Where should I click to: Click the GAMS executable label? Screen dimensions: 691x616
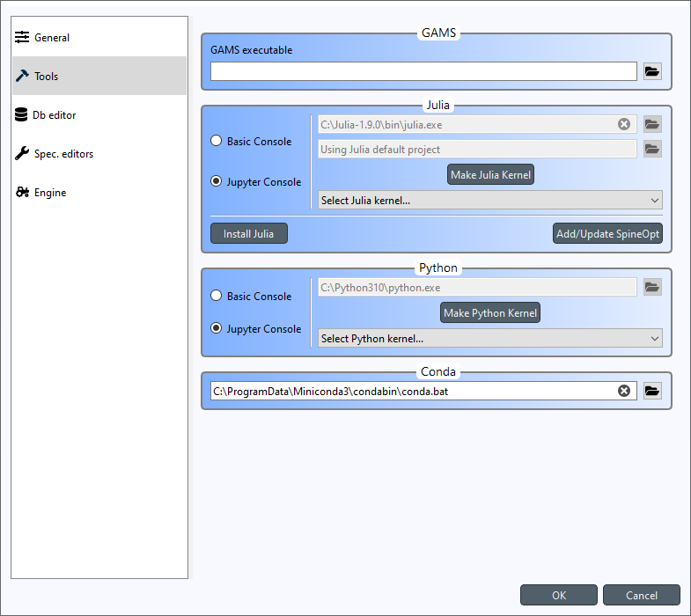pos(251,50)
